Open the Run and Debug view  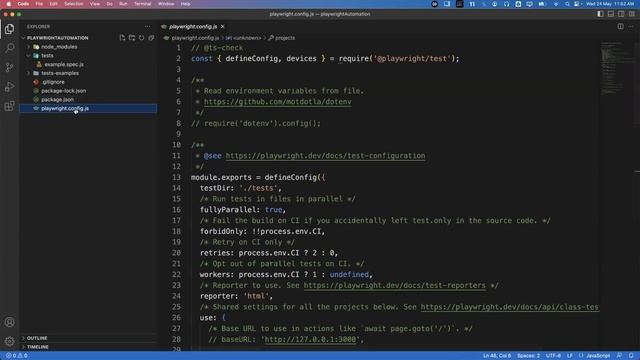point(9,87)
